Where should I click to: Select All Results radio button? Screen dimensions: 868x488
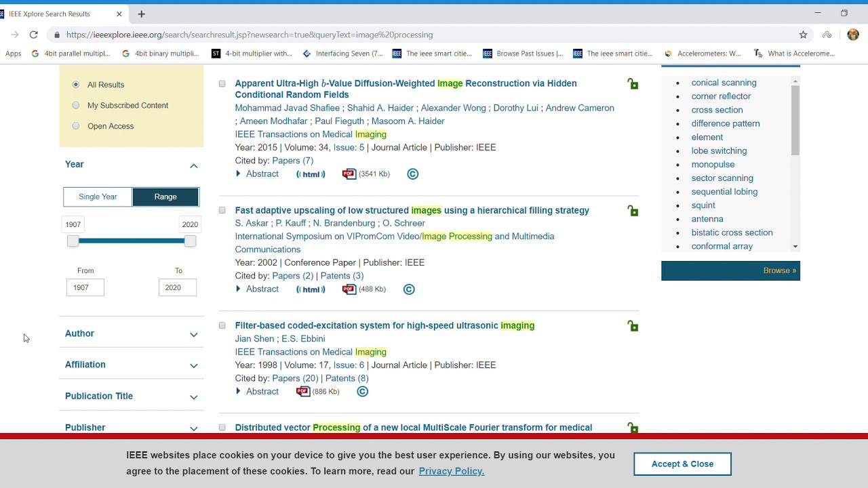coord(76,85)
